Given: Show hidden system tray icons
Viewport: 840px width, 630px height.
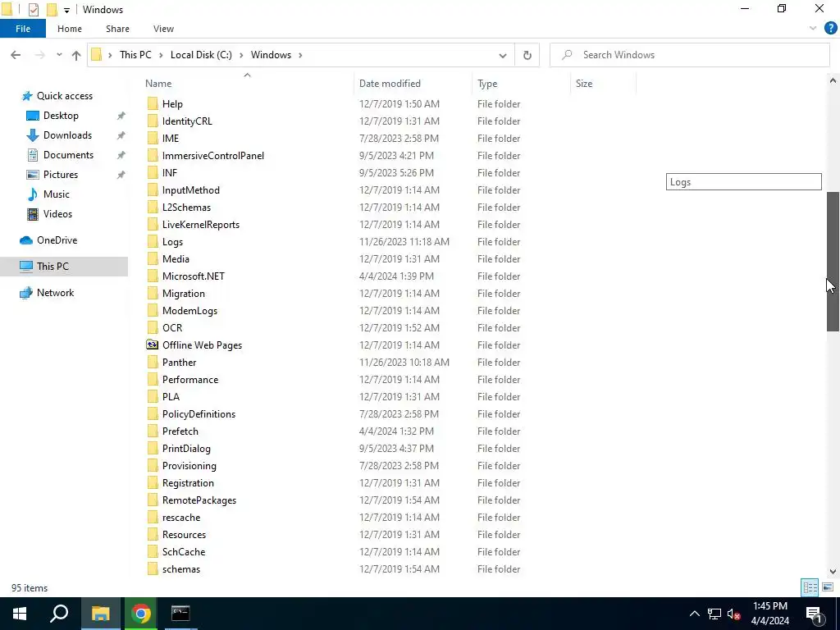Looking at the screenshot, I should click(694, 614).
